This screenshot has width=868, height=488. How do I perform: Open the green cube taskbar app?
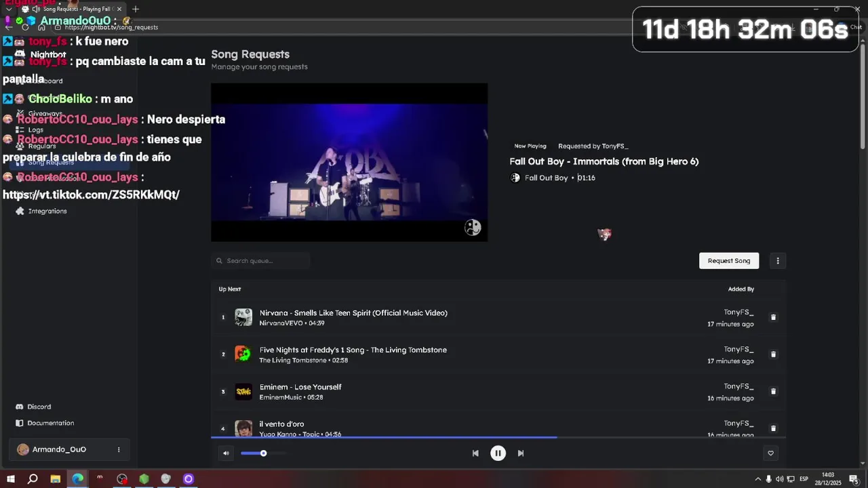click(144, 479)
